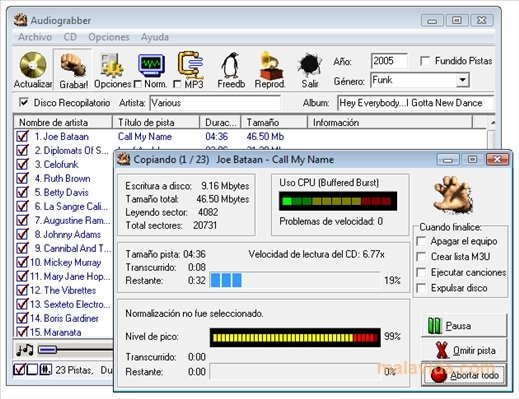Click the Copiando dialog title icon
This screenshot has height=399, width=519.
pyautogui.click(x=123, y=159)
